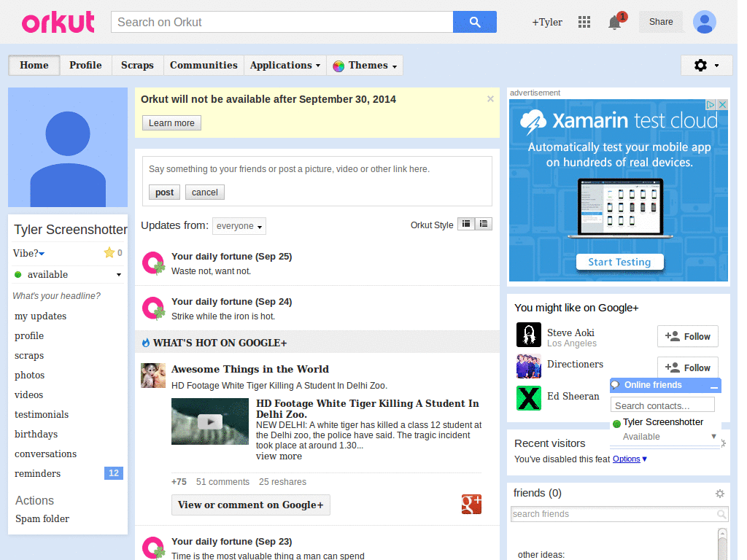The height and width of the screenshot is (560, 747).
Task: Click the cancel button
Action: coord(205,192)
